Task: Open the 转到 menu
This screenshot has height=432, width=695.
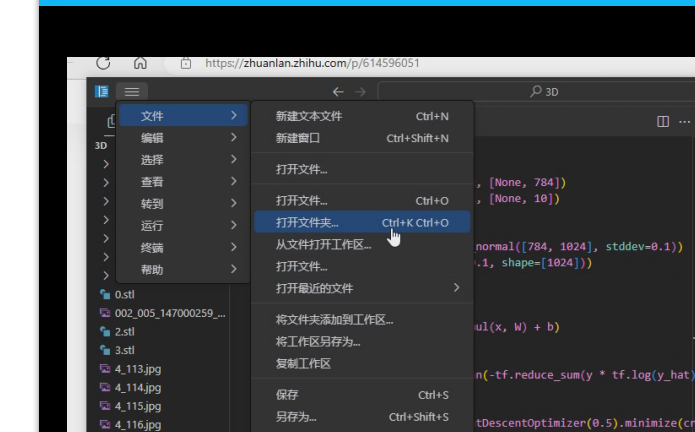Action: click(183, 203)
